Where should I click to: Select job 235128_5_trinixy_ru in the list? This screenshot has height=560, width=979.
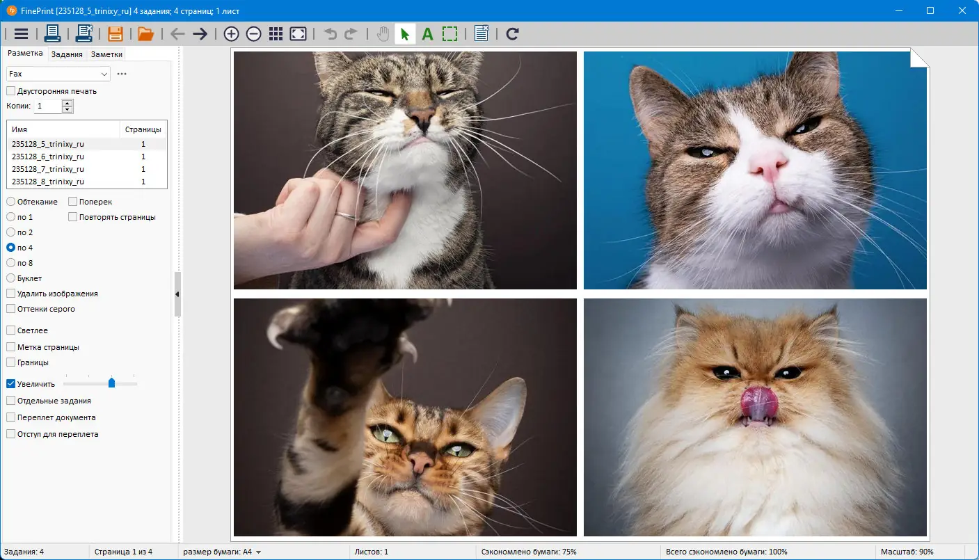point(87,144)
